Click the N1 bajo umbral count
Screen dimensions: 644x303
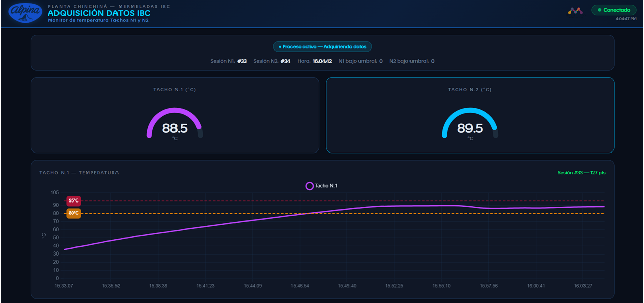pyautogui.click(x=381, y=61)
